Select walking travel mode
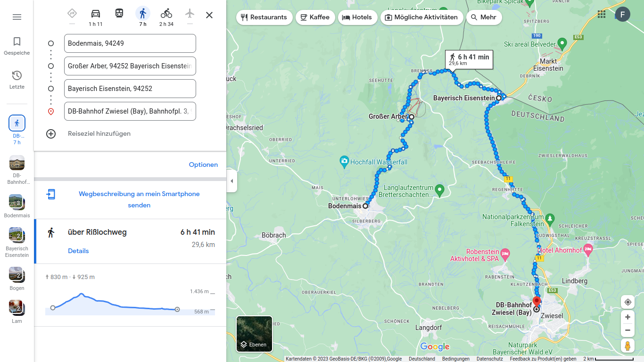Image resolution: width=644 pixels, height=362 pixels. 143,17
